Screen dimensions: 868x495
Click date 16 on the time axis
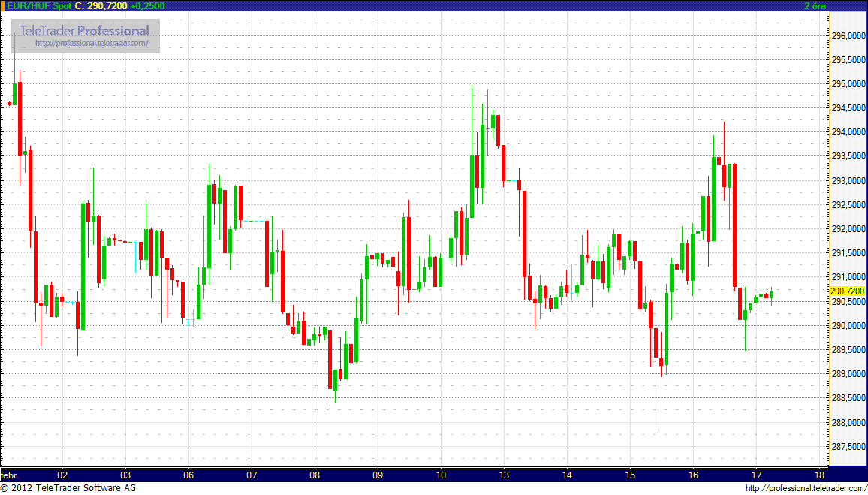pos(693,475)
